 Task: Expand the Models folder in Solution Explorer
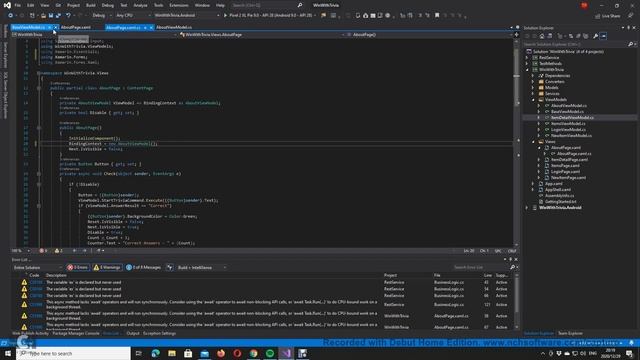pyautogui.click(x=533, y=87)
